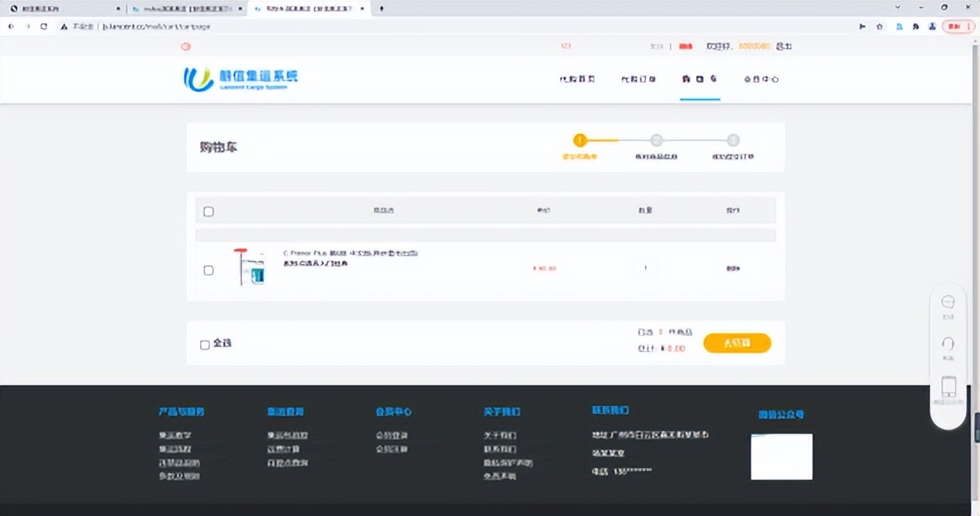Tick the header checkbox above the item list
This screenshot has height=516, width=980.
pyautogui.click(x=208, y=211)
